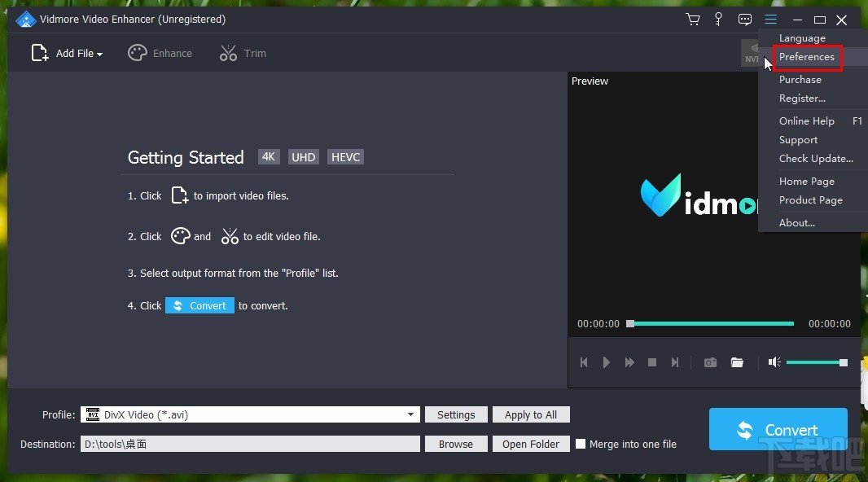Viewport: 868px width, 482px height.
Task: Open Home Page menu entry
Action: pyautogui.click(x=807, y=182)
